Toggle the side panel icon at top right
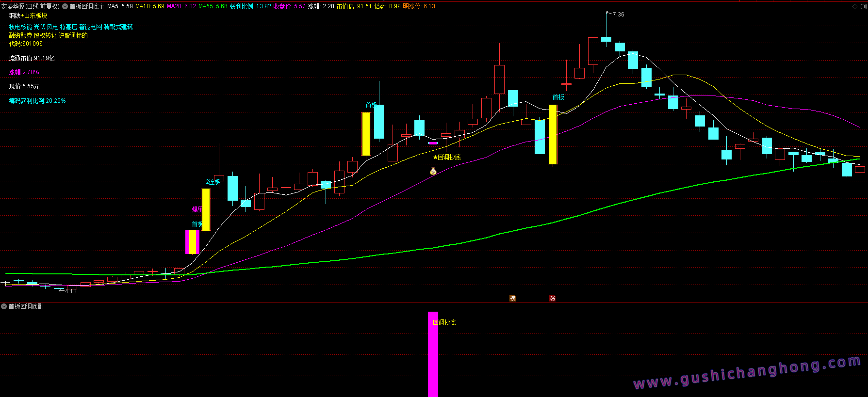This screenshot has height=397, width=868. [863, 6]
